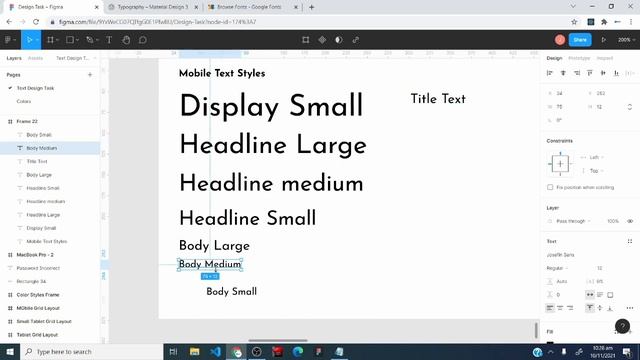Click the blue Share button
This screenshot has width=640, height=360.
pyautogui.click(x=580, y=40)
